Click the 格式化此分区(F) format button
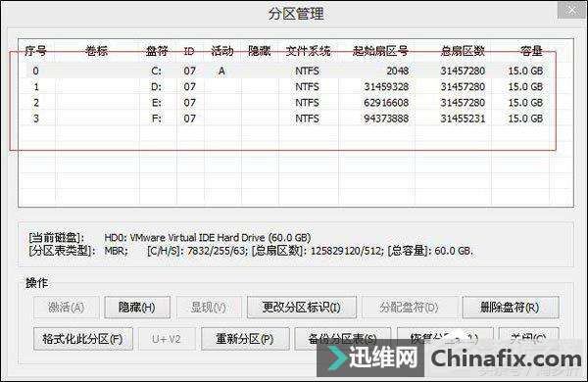Image resolution: width=588 pixels, height=382 pixels. click(83, 339)
